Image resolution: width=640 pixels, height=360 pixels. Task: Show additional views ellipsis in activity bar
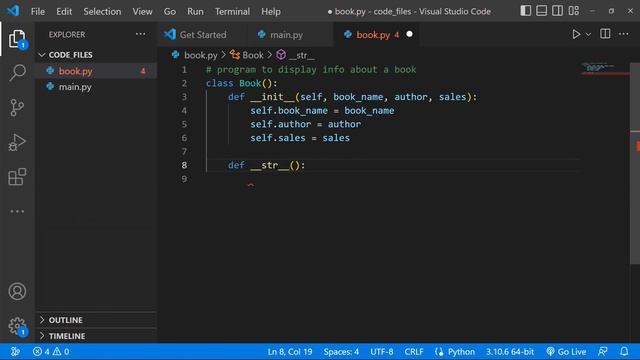17,211
